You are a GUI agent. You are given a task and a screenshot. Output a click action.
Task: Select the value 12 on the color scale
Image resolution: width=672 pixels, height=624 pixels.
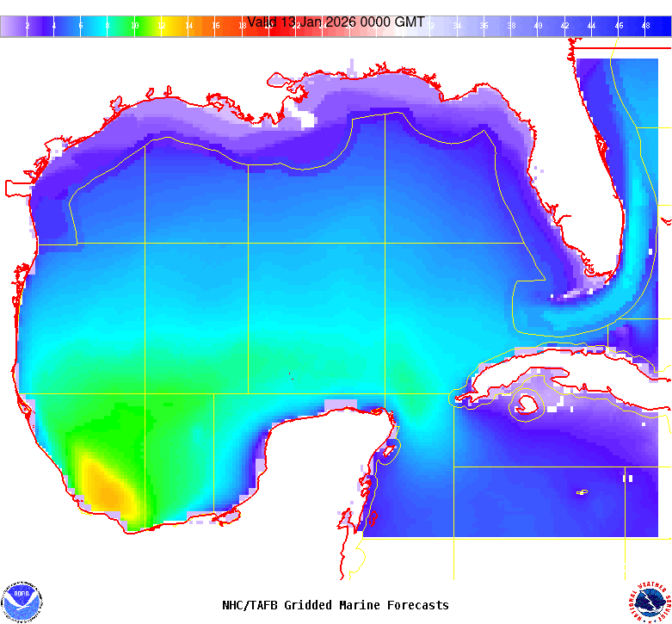click(161, 26)
